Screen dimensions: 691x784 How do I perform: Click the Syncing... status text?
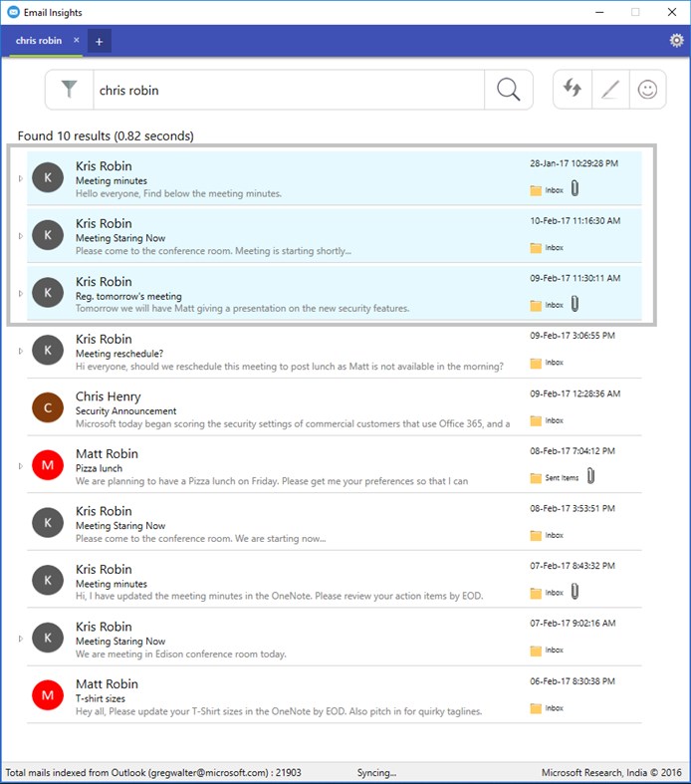tap(376, 772)
